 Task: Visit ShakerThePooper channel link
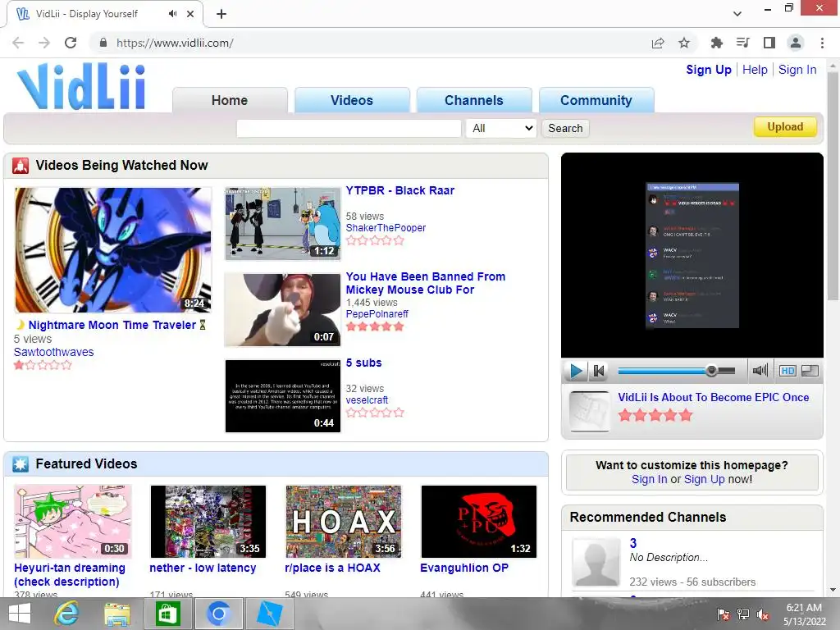(386, 228)
